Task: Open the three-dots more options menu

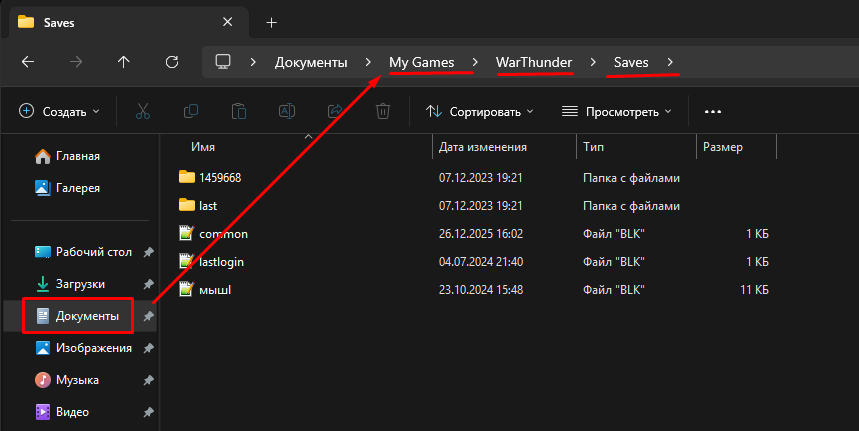Action: point(713,111)
